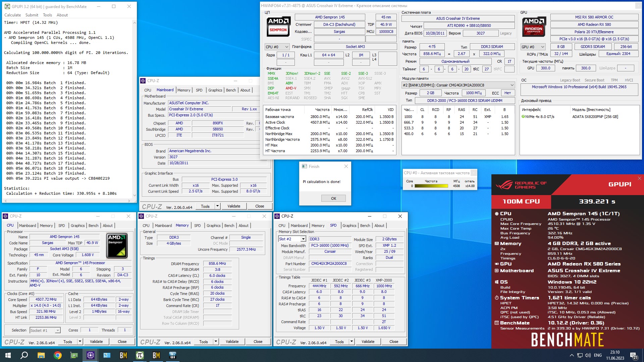Click the 339.221 s result text

coord(597,201)
